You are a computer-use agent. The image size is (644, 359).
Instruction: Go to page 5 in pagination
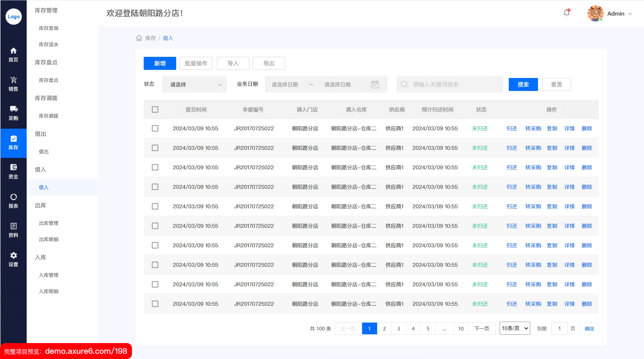pyautogui.click(x=428, y=328)
